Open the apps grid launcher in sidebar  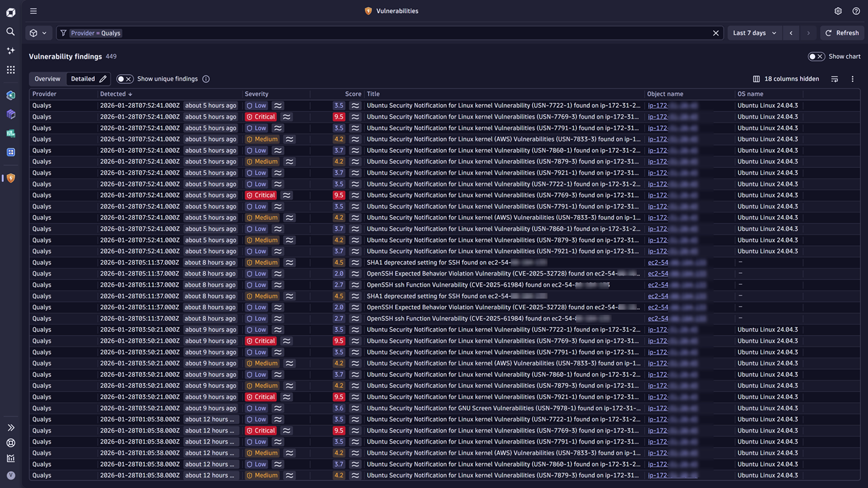coord(10,70)
